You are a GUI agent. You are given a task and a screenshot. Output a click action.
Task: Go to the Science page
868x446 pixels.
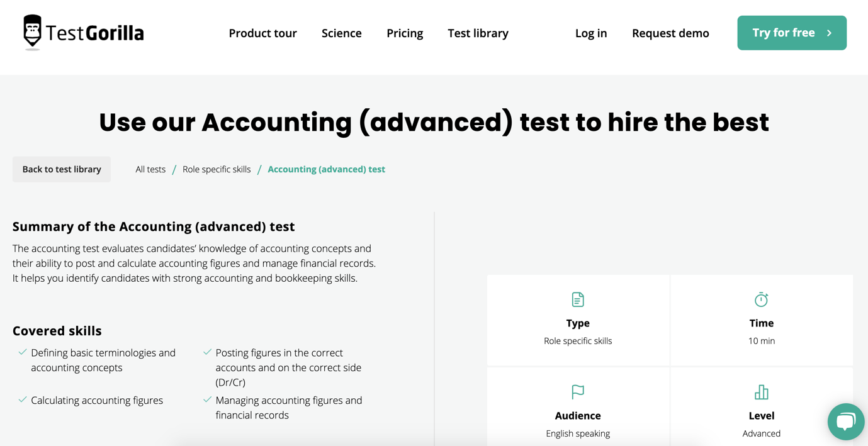tap(341, 33)
